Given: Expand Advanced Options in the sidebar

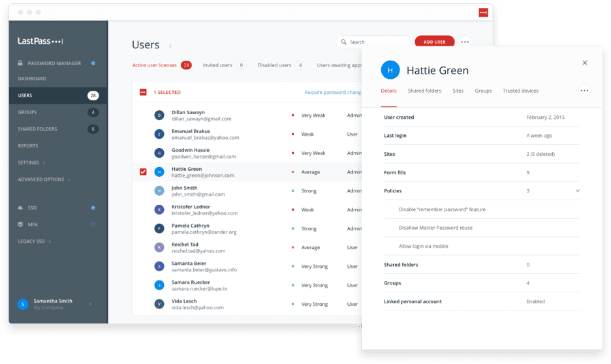Looking at the screenshot, I should click(43, 179).
